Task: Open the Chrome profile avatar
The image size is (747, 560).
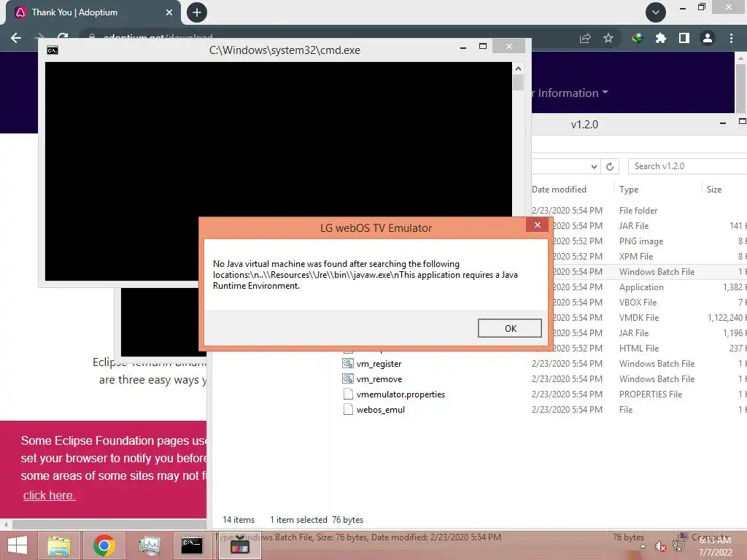Action: coord(708,38)
